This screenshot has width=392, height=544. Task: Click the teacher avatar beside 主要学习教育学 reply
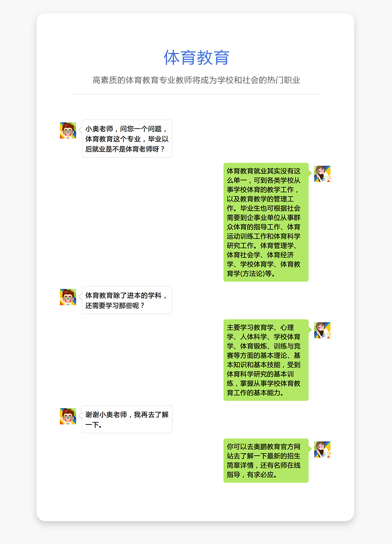(x=322, y=330)
